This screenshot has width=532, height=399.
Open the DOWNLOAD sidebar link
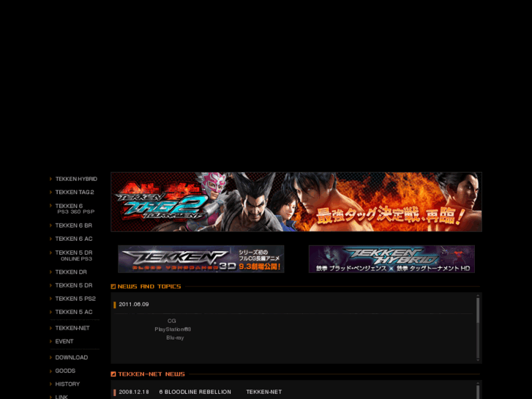pyautogui.click(x=71, y=357)
